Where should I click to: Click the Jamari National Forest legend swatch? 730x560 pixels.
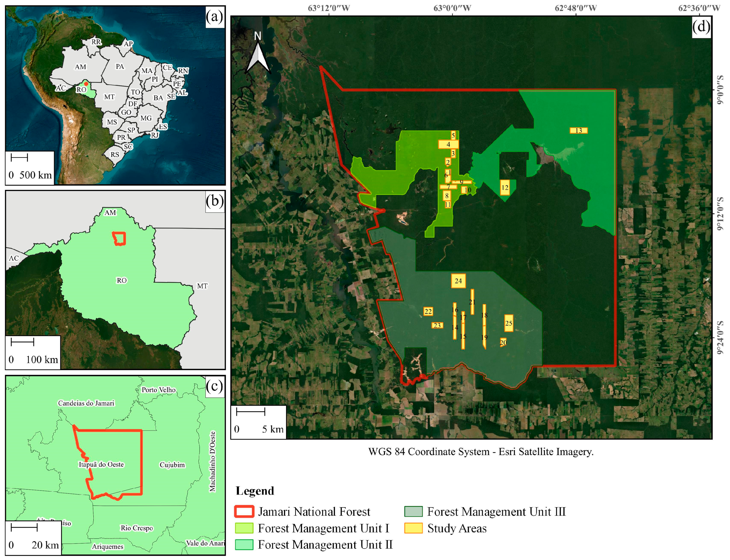coord(244,512)
